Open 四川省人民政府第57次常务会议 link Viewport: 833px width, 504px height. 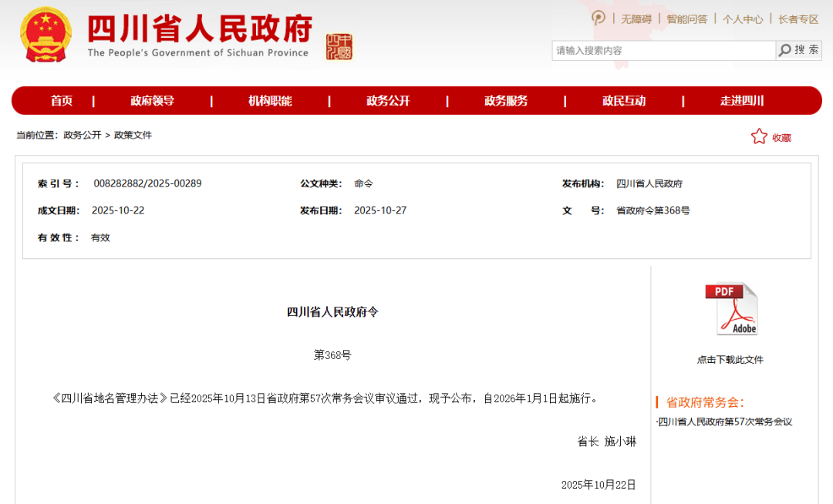click(x=725, y=422)
